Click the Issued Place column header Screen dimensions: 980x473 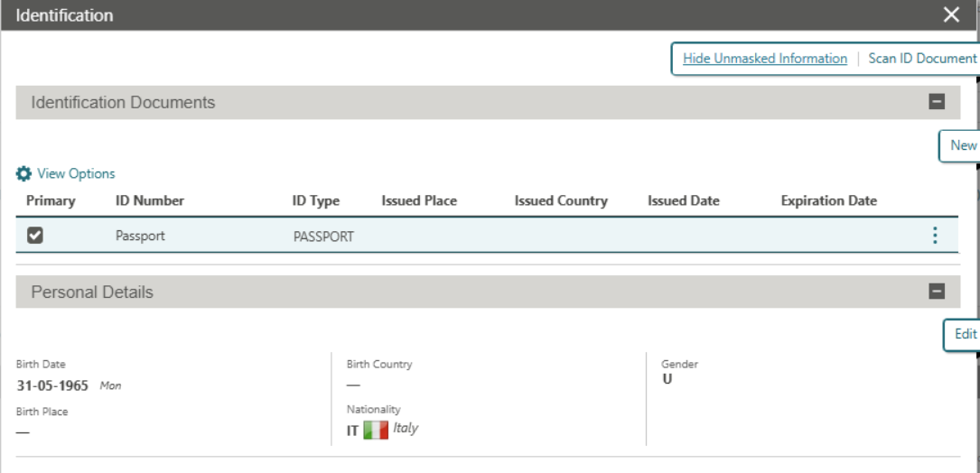(x=419, y=200)
